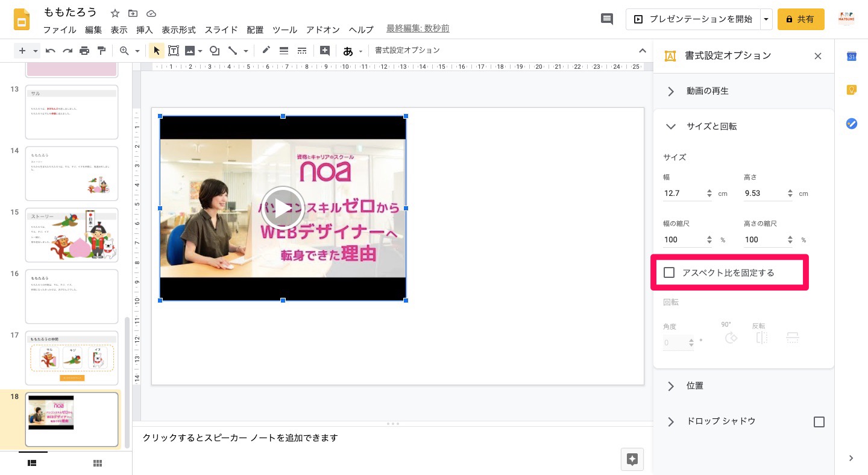The height and width of the screenshot is (475, 868).
Task: Open the image insert dropdown arrow
Action: pyautogui.click(x=200, y=51)
